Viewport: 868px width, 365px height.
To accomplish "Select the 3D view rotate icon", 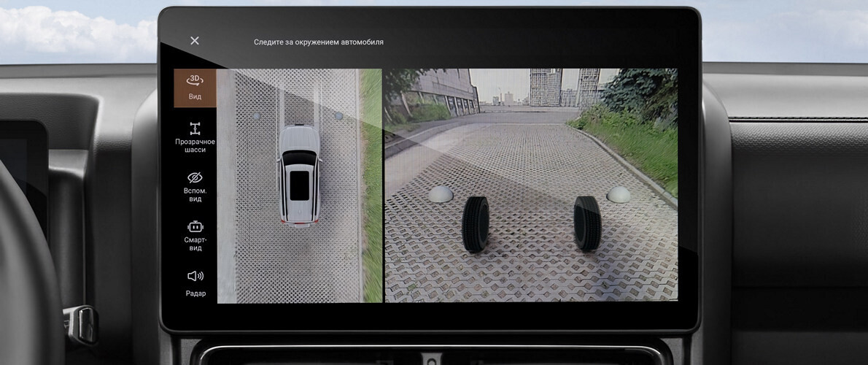I will click(195, 80).
